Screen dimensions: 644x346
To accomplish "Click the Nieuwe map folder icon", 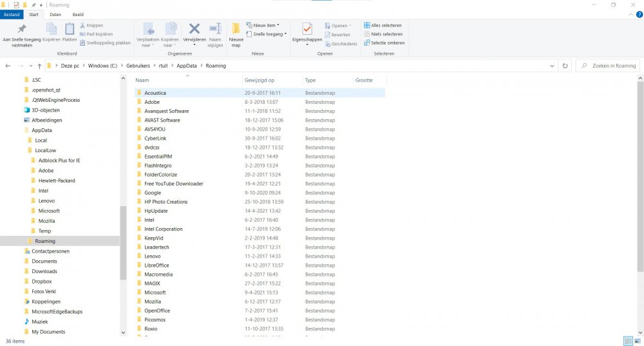I will pyautogui.click(x=236, y=29).
